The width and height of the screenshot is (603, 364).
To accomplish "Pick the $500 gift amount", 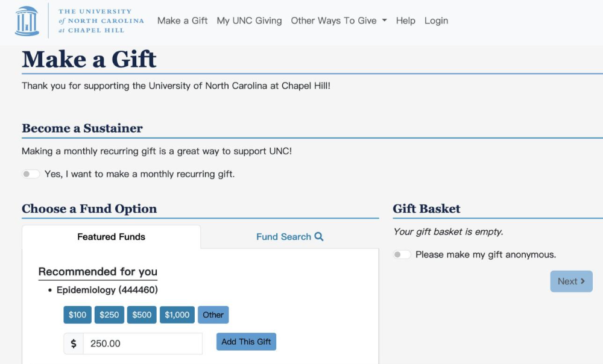I will click(x=142, y=315).
